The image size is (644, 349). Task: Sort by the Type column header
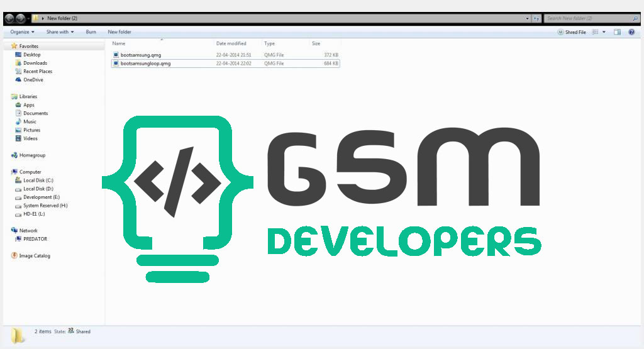(x=269, y=43)
